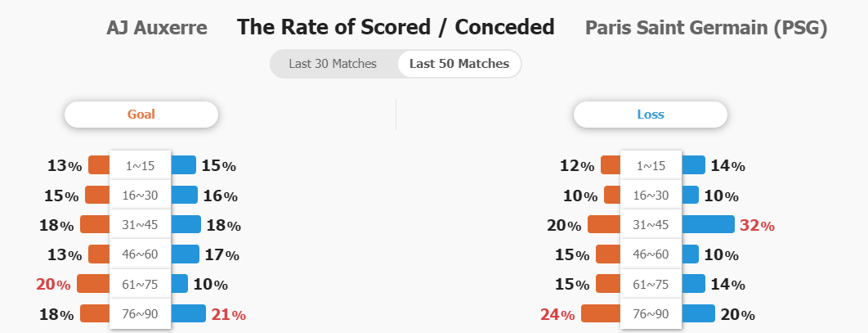The height and width of the screenshot is (333, 868).
Task: Click the blue 32% bar in Loss chart
Action: [x=708, y=224]
